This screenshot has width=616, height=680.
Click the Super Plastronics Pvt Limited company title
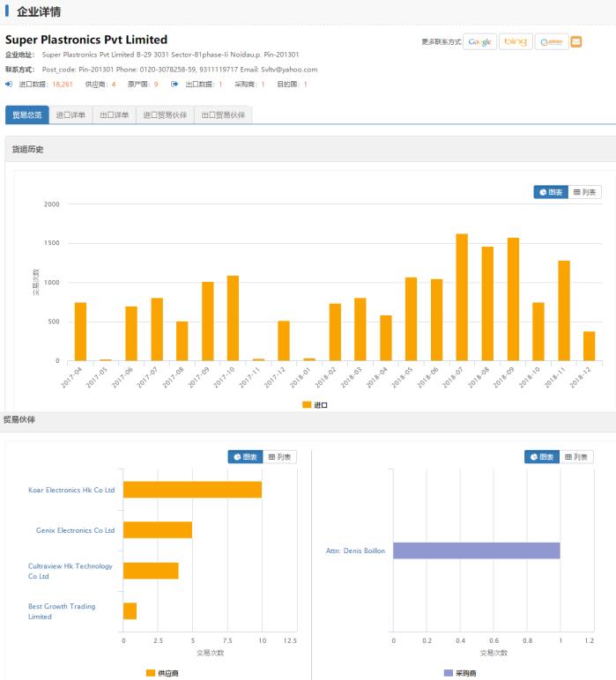point(86,40)
